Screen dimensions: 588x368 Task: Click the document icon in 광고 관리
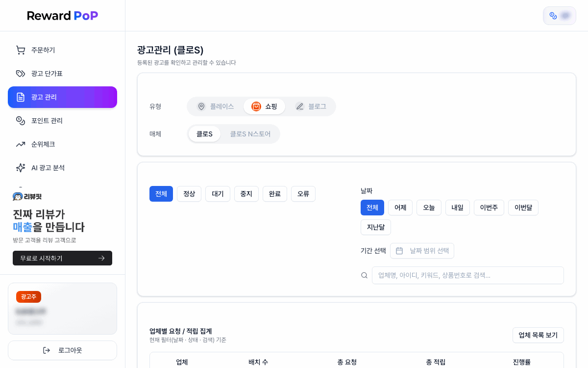click(x=21, y=97)
